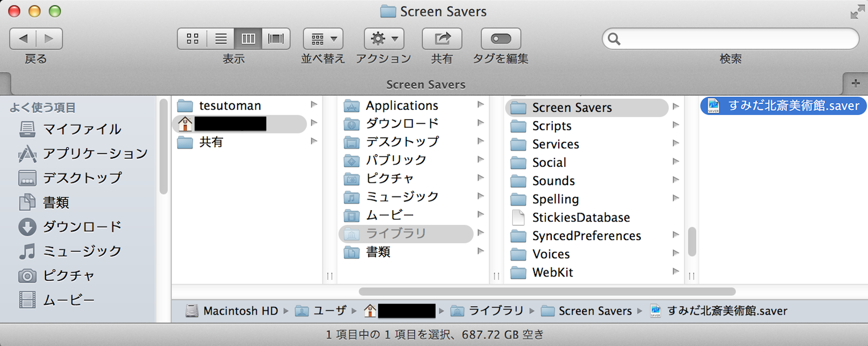Expand the Scripts folder arrow
This screenshot has width=868, height=346.
[x=676, y=125]
